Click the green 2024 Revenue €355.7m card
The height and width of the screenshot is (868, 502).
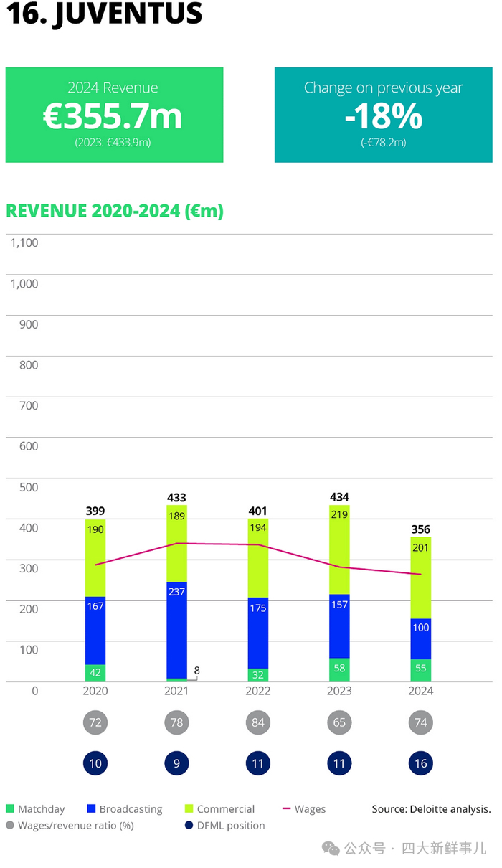point(115,115)
